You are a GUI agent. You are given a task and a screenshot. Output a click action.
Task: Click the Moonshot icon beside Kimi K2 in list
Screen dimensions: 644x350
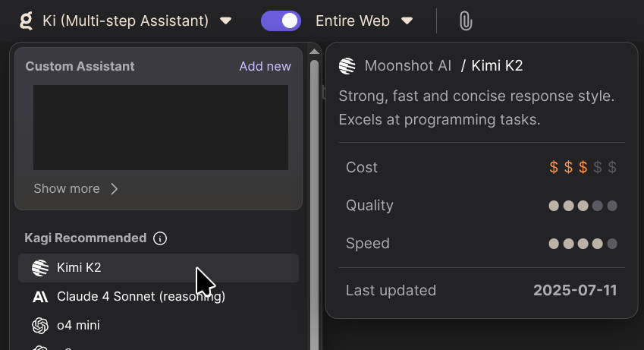[x=40, y=267]
